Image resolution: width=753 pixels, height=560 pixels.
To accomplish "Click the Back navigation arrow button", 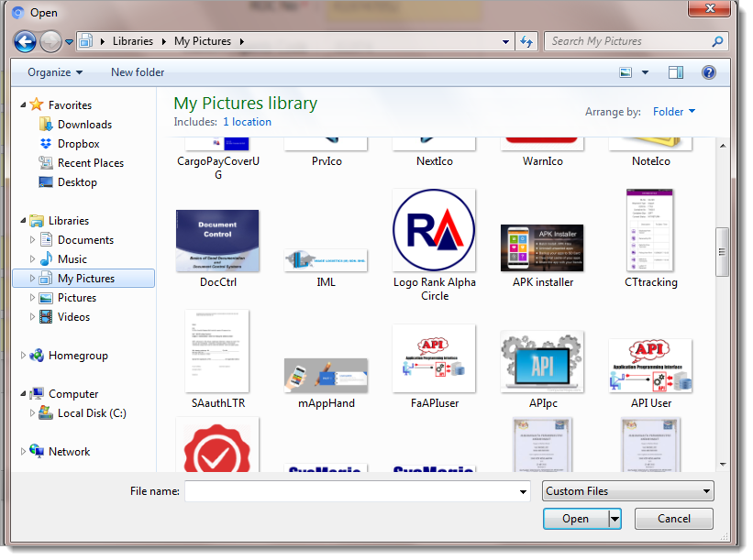I will point(26,41).
